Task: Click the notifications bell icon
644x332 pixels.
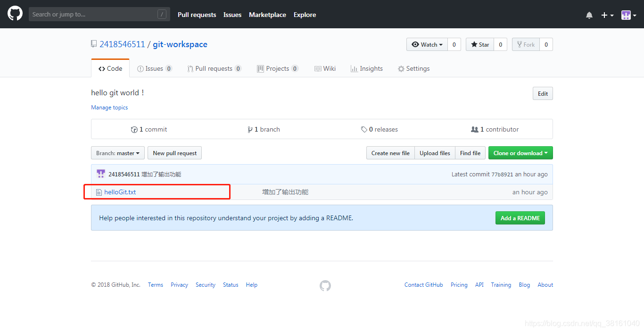Action: (x=589, y=15)
